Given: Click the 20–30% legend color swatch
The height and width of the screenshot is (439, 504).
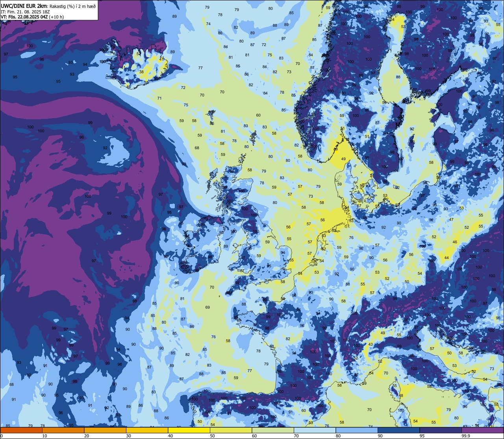Looking at the screenshot, I should pyautogui.click(x=105, y=430).
